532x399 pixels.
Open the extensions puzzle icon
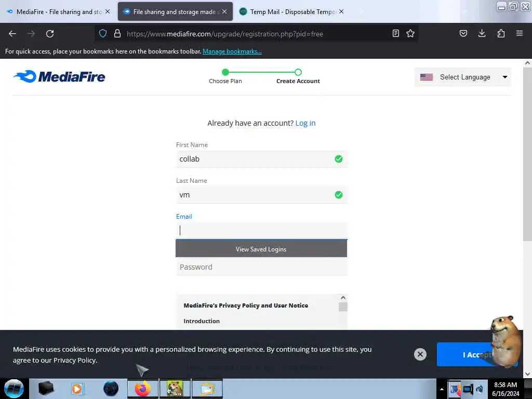click(x=501, y=33)
